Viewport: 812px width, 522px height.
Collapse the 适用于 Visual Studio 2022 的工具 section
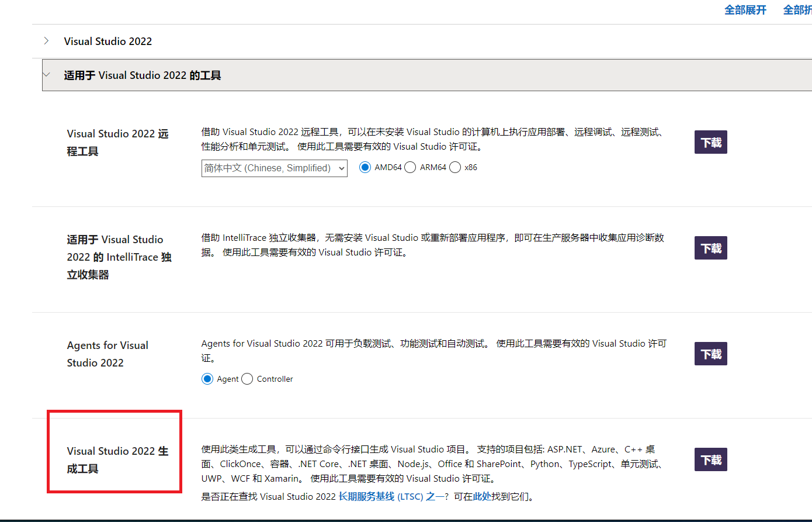pyautogui.click(x=47, y=75)
